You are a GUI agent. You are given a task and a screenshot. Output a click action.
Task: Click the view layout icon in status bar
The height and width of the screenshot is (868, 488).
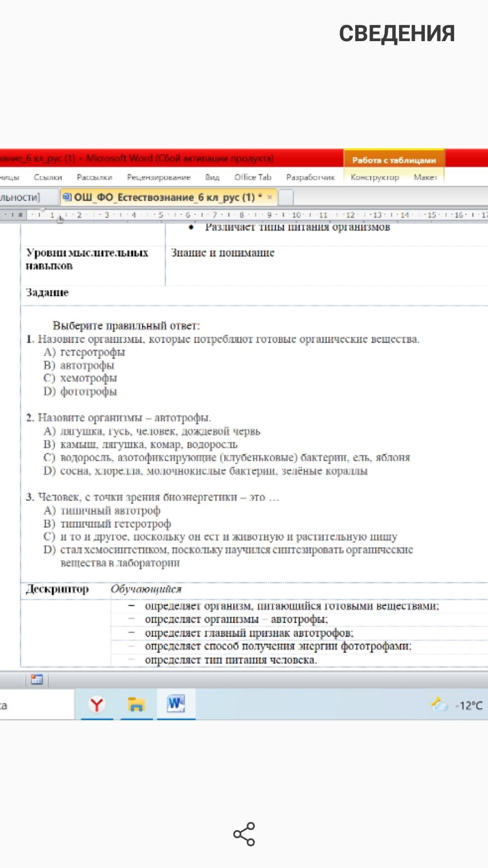tap(37, 679)
